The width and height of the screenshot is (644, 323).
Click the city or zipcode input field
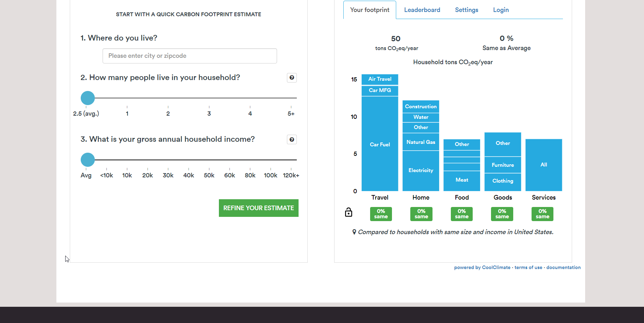click(190, 56)
